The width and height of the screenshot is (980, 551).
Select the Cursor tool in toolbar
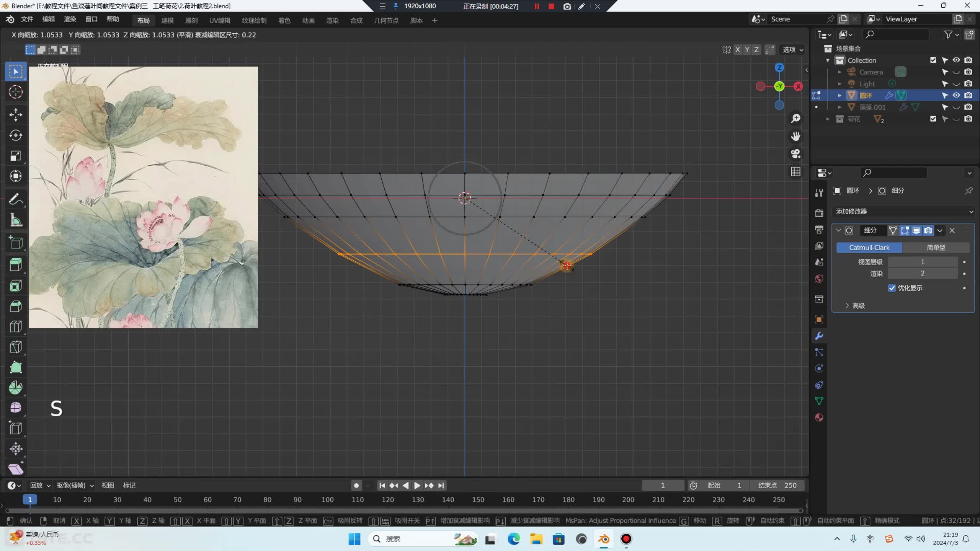(16, 92)
